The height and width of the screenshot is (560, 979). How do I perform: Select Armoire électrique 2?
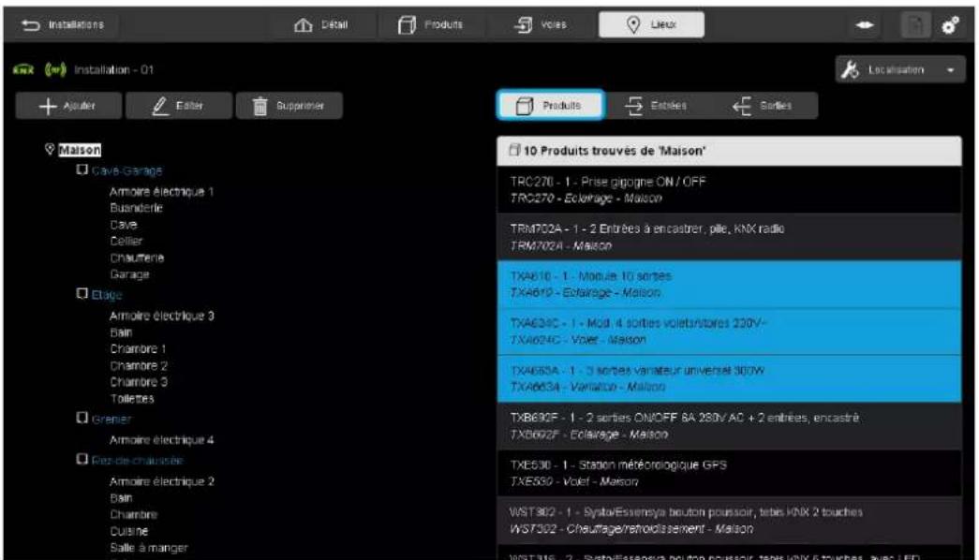(162, 481)
